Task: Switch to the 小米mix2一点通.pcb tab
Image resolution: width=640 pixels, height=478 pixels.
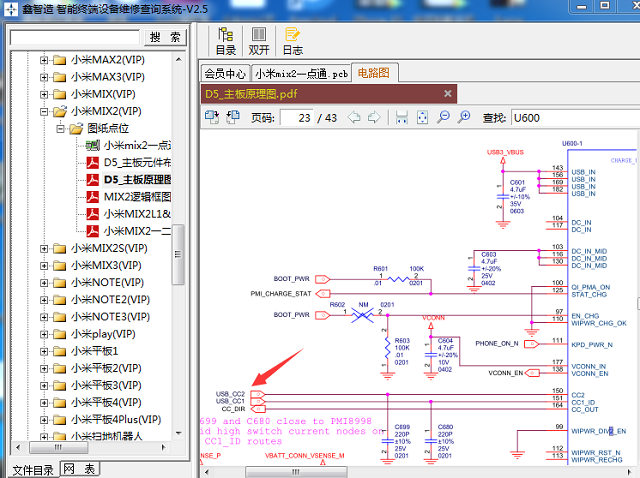Action: click(302, 73)
